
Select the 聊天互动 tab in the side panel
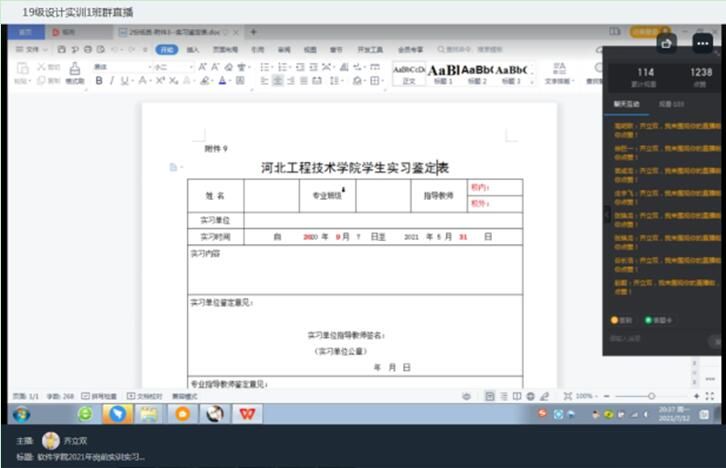626,104
